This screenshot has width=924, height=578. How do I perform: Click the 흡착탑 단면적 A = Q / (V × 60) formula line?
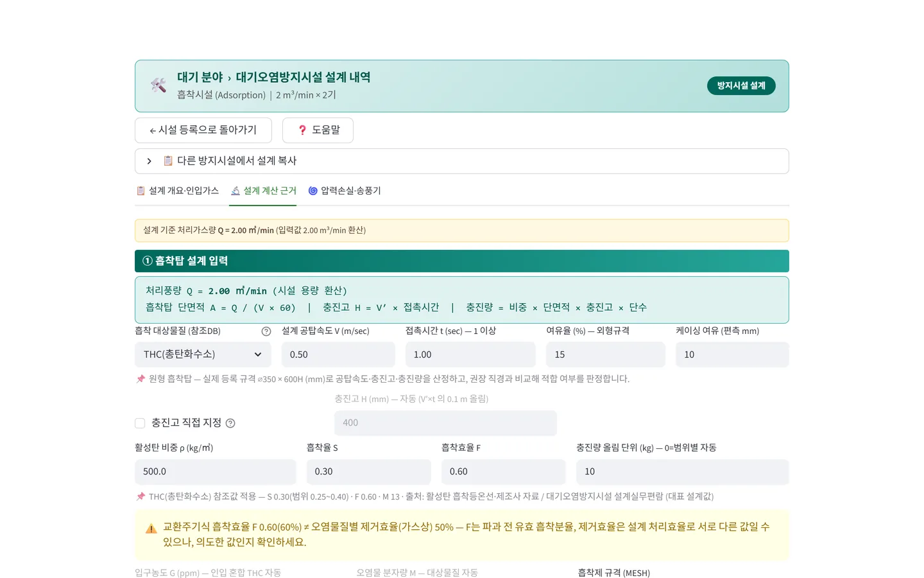pyautogui.click(x=221, y=308)
